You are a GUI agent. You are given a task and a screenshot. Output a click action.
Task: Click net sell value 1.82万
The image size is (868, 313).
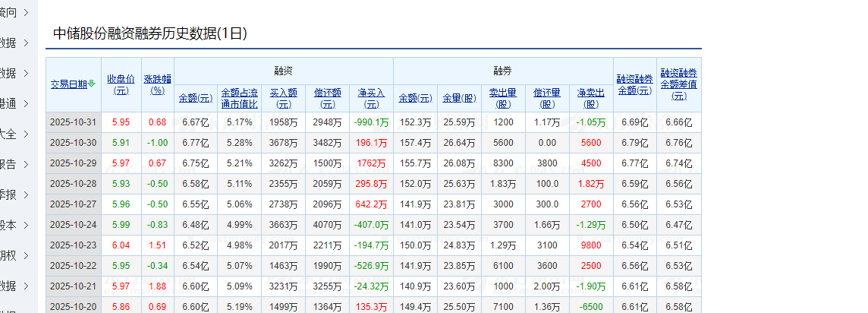pos(591,184)
